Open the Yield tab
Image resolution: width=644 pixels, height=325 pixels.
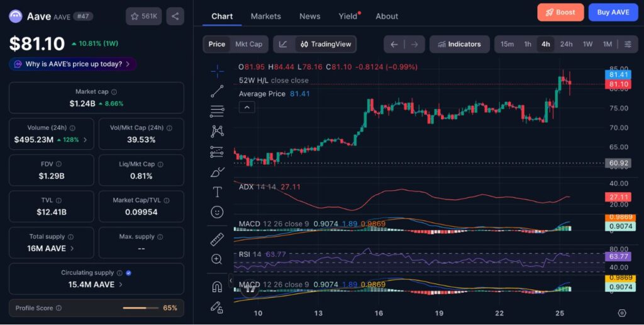(348, 16)
